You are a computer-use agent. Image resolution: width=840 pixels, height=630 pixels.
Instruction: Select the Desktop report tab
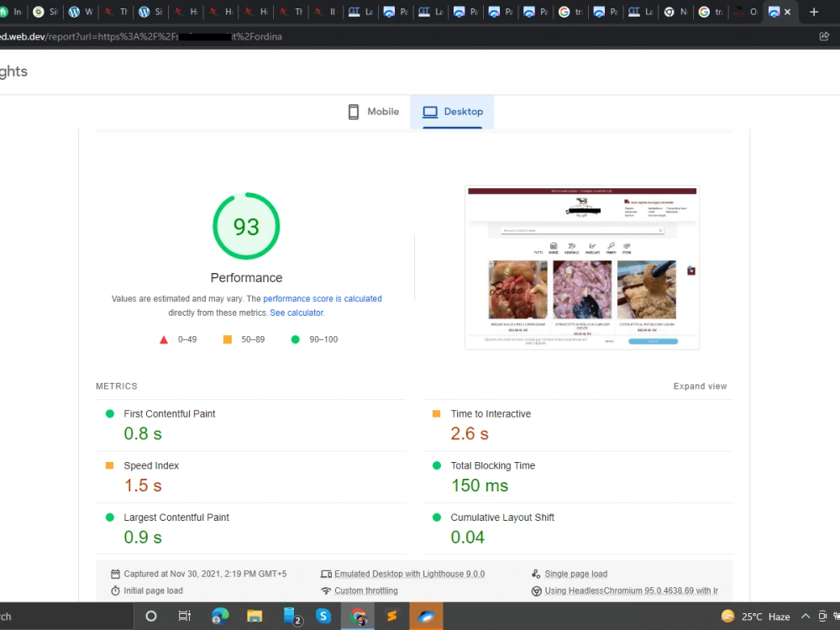pyautogui.click(x=452, y=112)
